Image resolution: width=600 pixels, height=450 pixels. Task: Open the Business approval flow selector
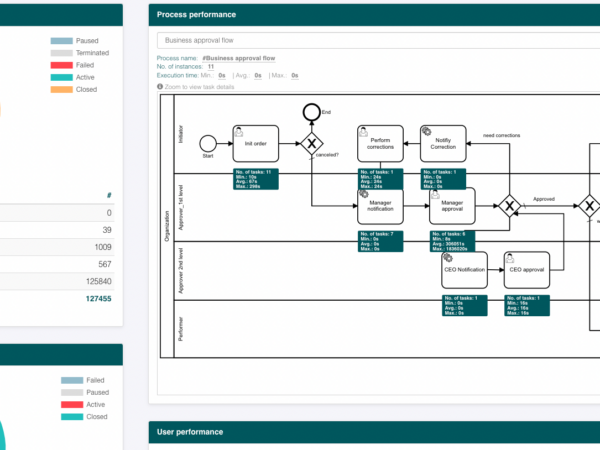[x=378, y=40]
